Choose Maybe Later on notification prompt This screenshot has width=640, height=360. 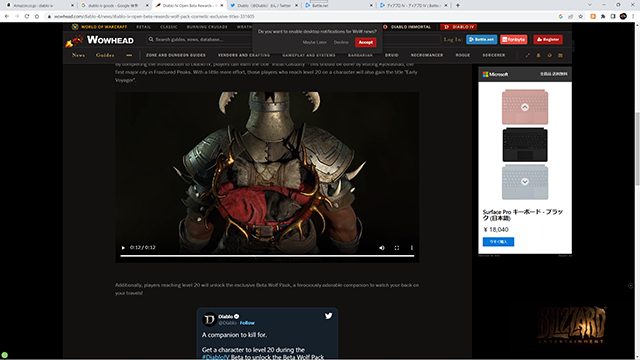click(x=315, y=42)
